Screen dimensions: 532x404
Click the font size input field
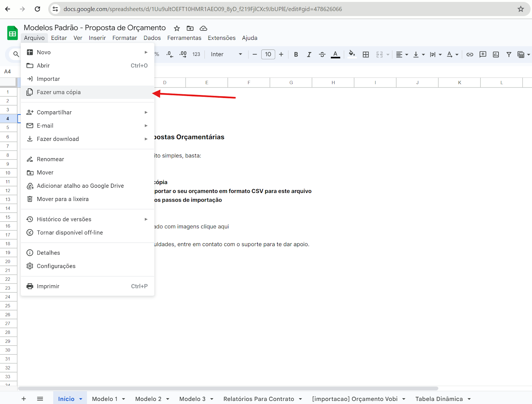[x=268, y=54]
